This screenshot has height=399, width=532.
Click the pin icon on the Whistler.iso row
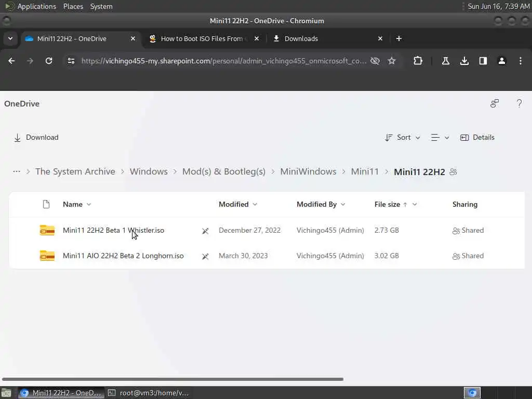click(x=205, y=231)
